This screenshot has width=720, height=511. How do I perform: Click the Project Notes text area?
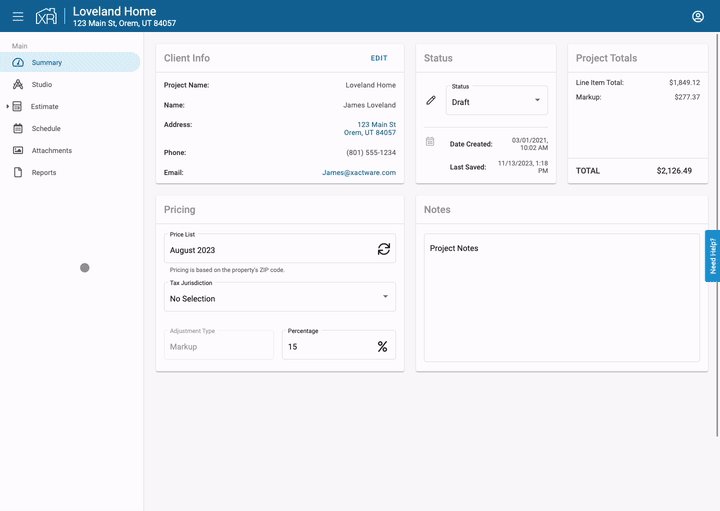562,298
